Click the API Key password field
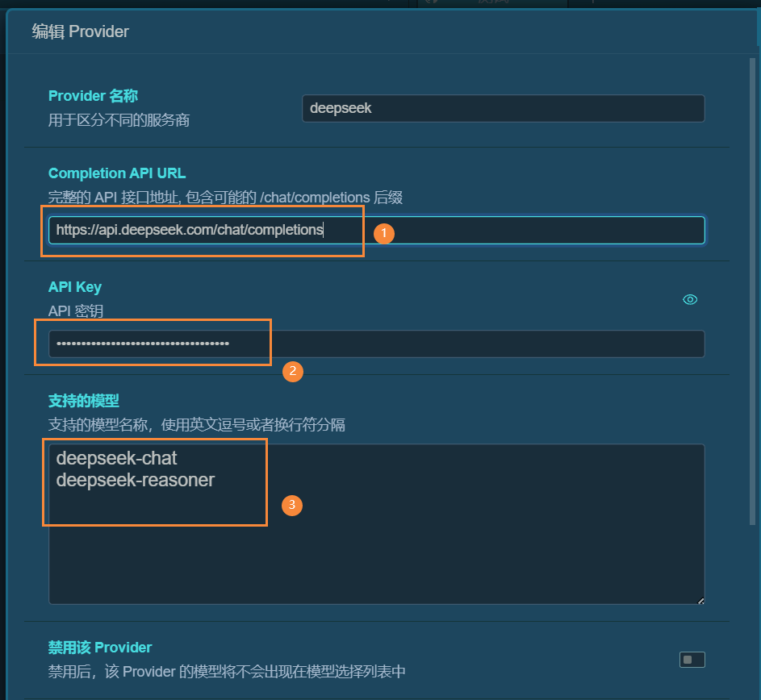 [377, 344]
